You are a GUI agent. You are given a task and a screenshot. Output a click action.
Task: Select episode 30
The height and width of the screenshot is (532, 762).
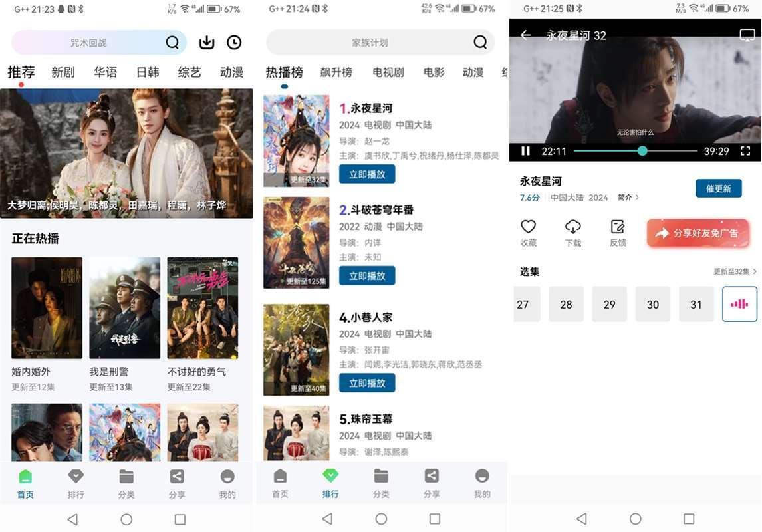pos(653,305)
